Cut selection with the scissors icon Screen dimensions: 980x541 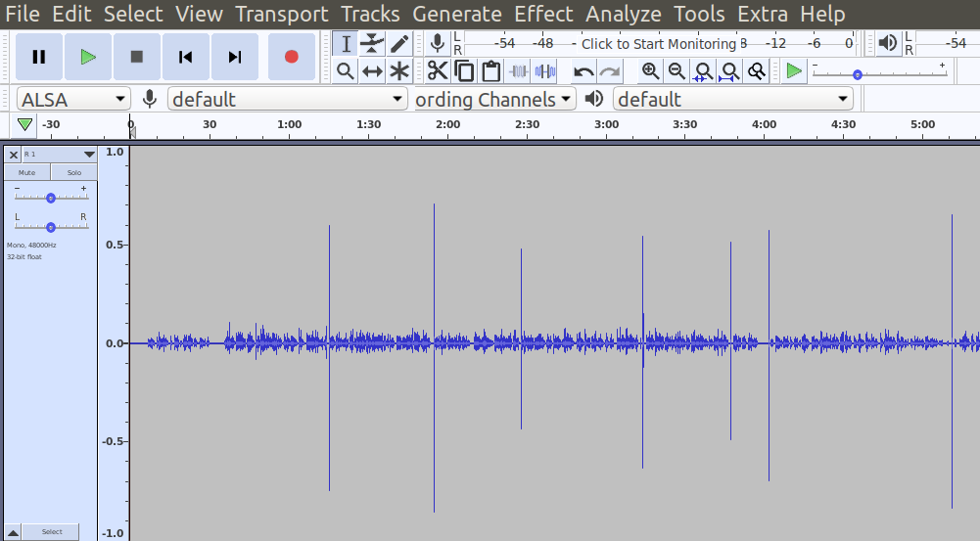click(438, 71)
